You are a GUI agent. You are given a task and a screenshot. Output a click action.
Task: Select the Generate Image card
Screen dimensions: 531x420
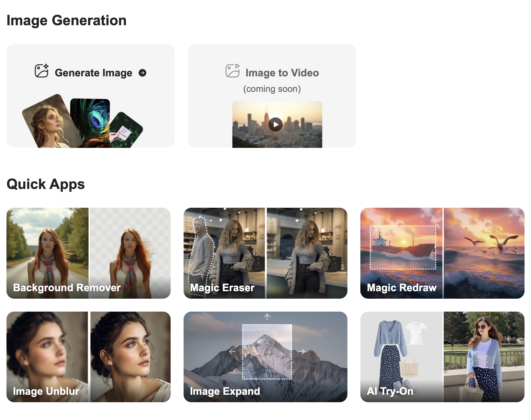[91, 95]
